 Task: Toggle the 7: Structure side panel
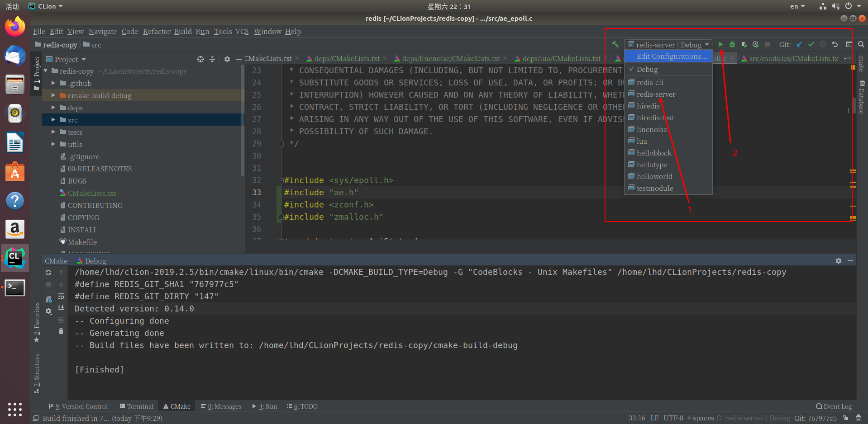click(37, 373)
